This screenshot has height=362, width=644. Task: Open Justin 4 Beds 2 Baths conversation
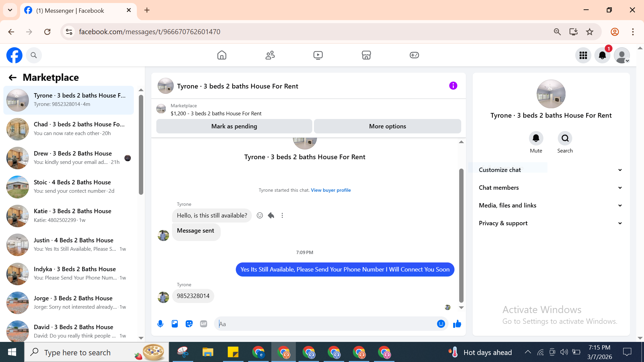point(68,245)
